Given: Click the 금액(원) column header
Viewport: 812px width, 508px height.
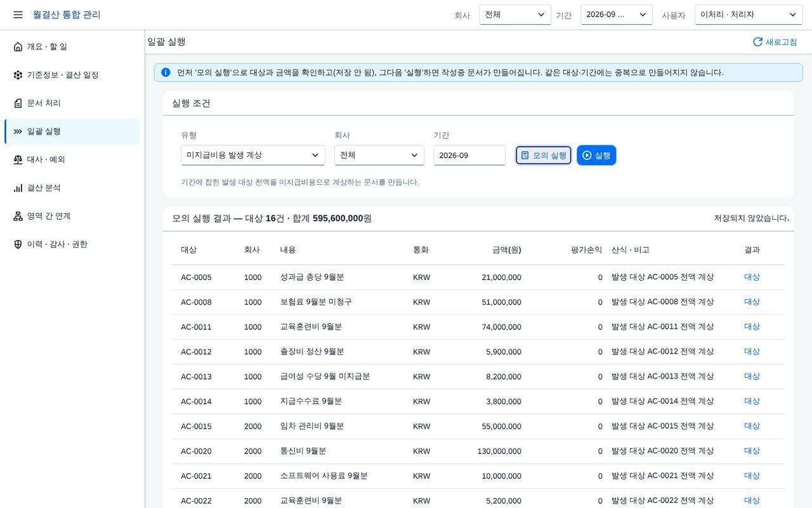Looking at the screenshot, I should point(507,250).
